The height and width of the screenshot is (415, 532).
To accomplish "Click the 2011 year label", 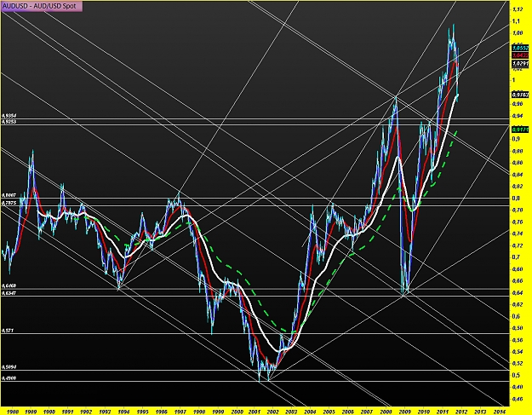I will tap(443, 412).
